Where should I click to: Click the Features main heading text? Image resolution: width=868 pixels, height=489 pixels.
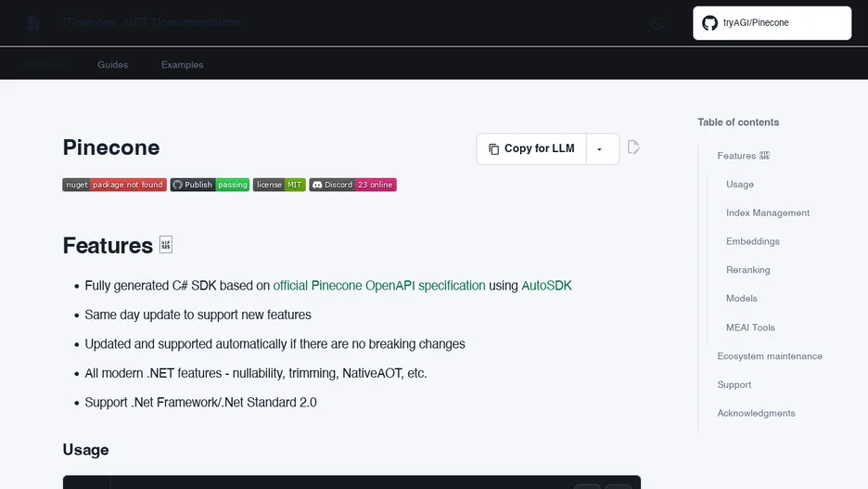[x=108, y=245]
